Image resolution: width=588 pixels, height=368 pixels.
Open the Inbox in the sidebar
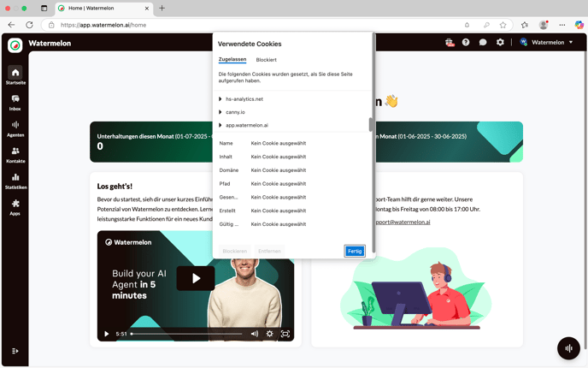[15, 102]
